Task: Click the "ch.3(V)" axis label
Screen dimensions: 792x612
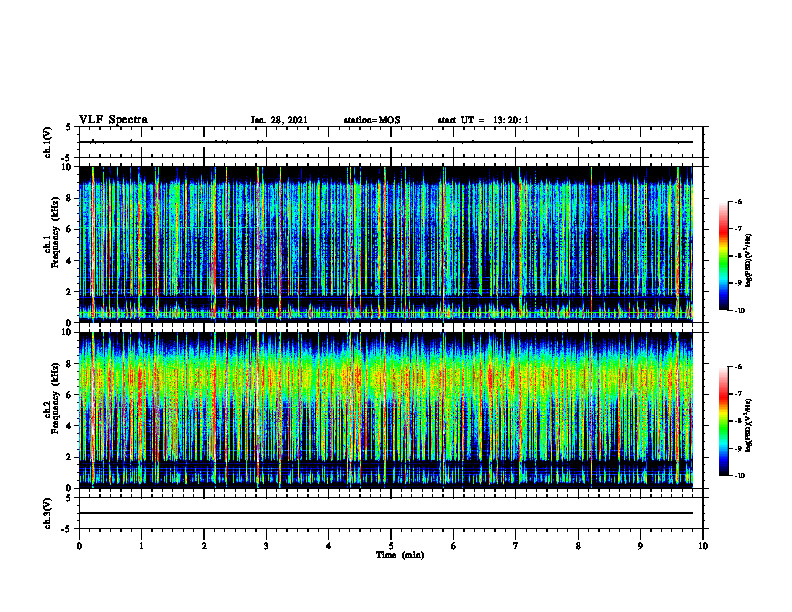Action: coord(48,513)
